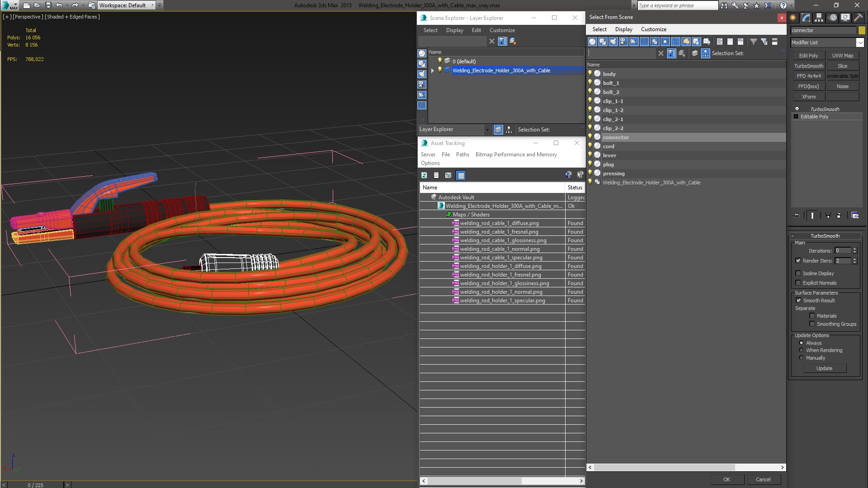Open Display menu in Scene Explorer
The width and height of the screenshot is (868, 488).
pos(454,30)
